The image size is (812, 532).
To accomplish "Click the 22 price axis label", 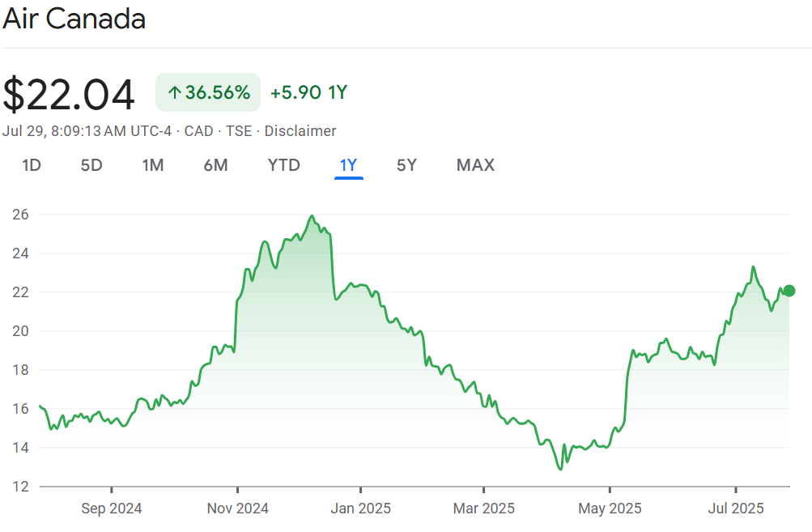I will (x=21, y=292).
